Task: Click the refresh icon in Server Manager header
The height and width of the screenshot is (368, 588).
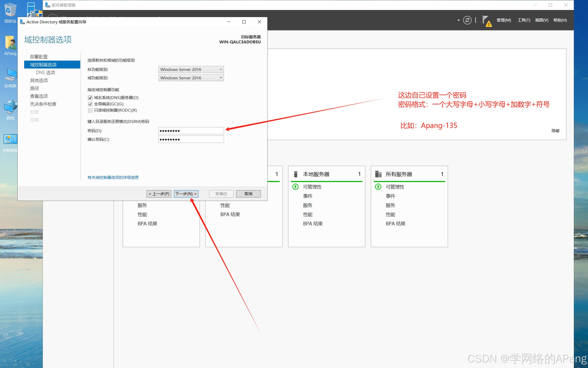Action: coord(467,20)
